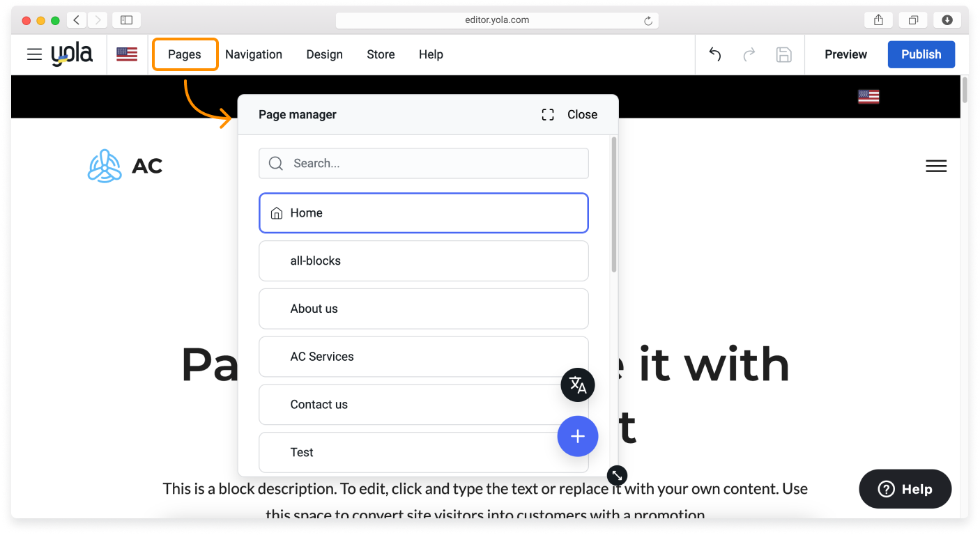Image resolution: width=980 pixels, height=535 pixels.
Task: Click the translate floating button
Action: click(x=578, y=385)
